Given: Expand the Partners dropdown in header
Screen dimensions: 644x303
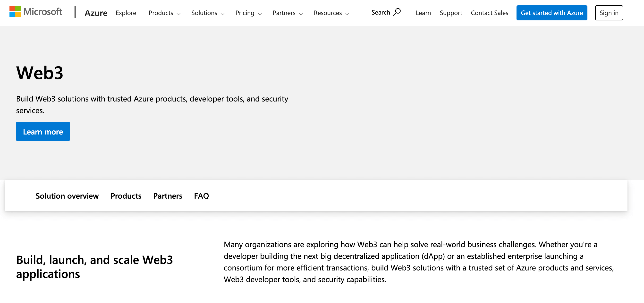Looking at the screenshot, I should [287, 13].
